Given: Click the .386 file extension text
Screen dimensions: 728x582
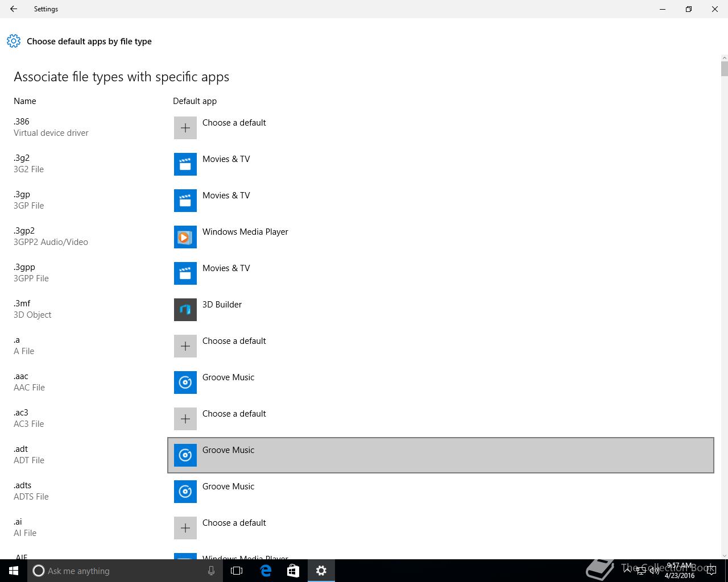Looking at the screenshot, I should tap(22, 122).
